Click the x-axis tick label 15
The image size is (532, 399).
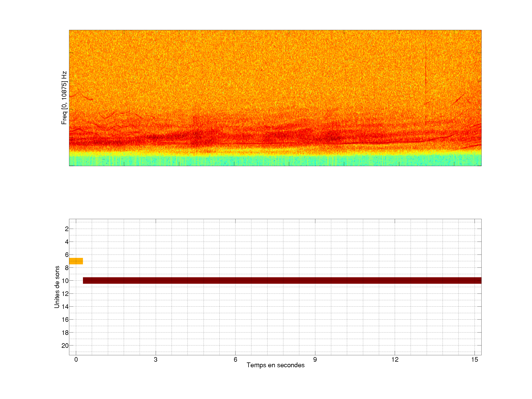[474, 359]
